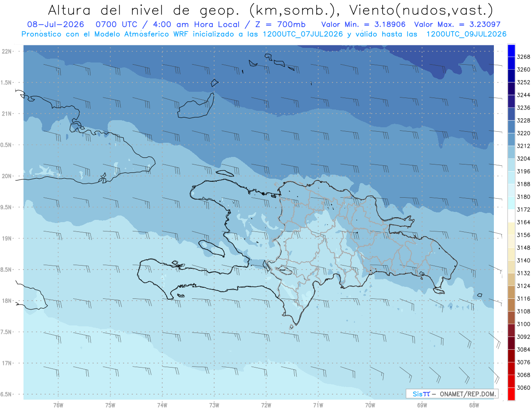
Task: Click the '68W' longitude label
Action: click(474, 405)
